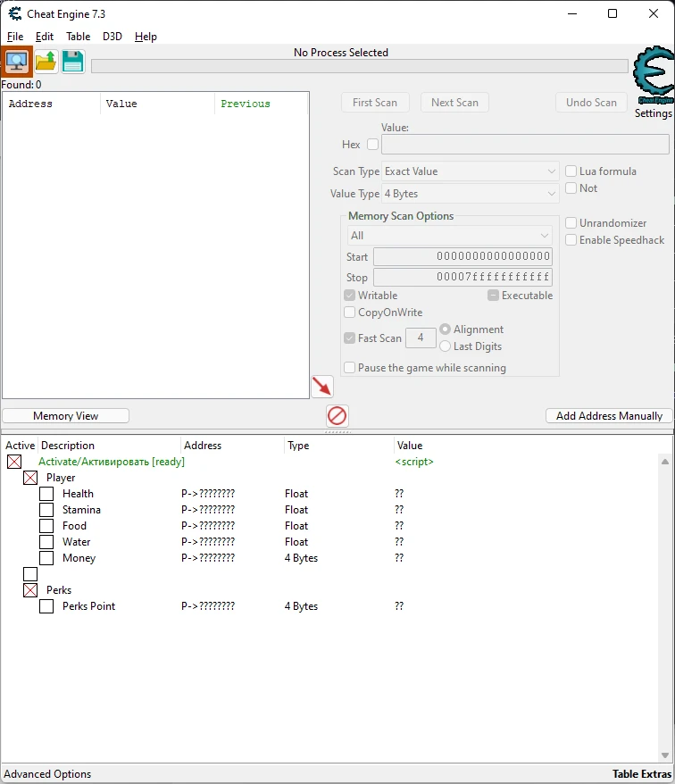This screenshot has height=784, width=675.
Task: Activate the Stamina entry checkbox
Action: click(x=46, y=510)
